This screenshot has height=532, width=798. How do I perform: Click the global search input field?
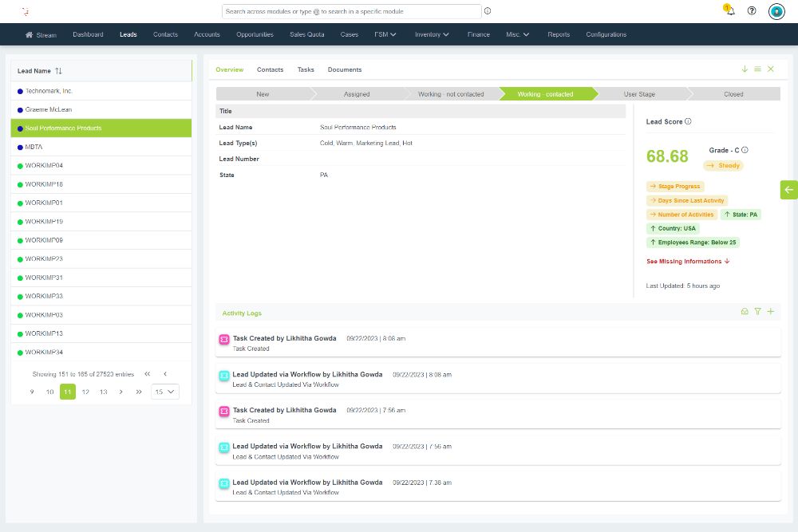pyautogui.click(x=351, y=11)
